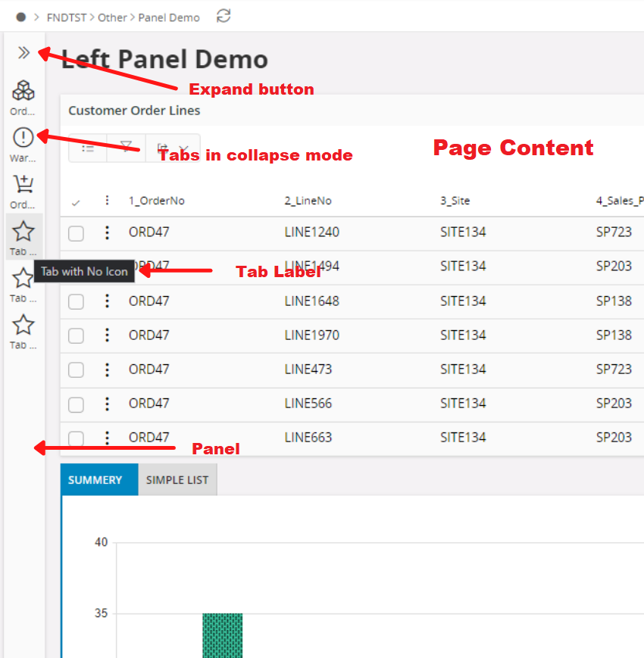This screenshot has width=644, height=658.
Task: Toggle the select-all checkmark in header
Action: tap(76, 201)
